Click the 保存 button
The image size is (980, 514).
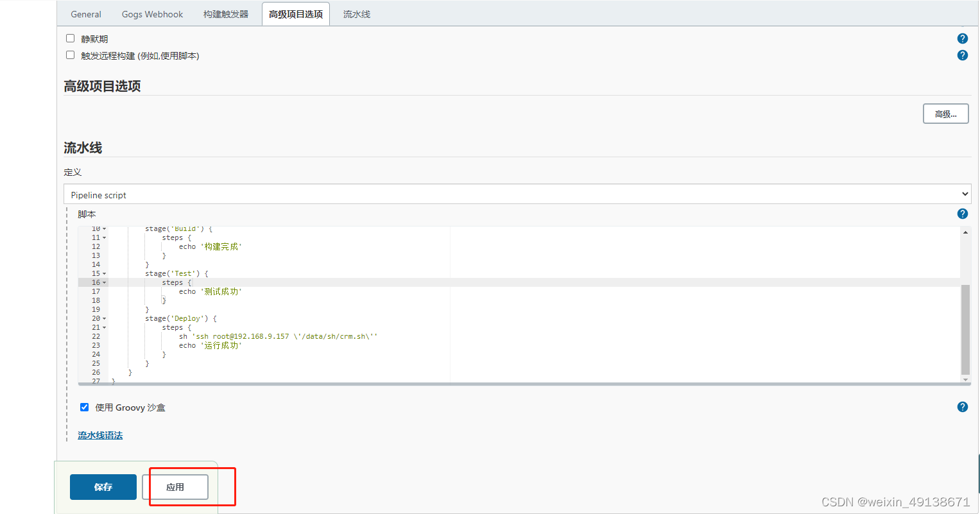[x=103, y=487]
